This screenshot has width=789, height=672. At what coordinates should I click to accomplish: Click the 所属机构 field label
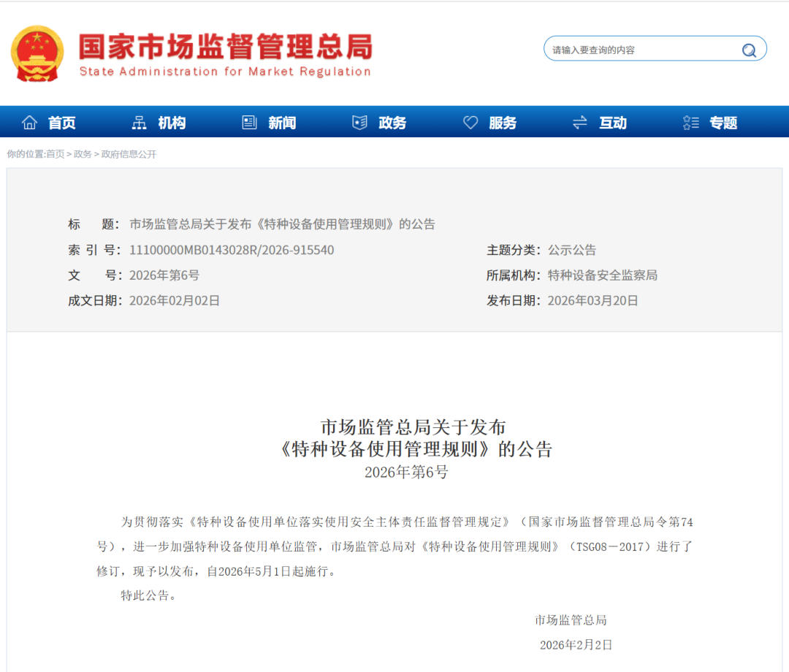pos(514,275)
